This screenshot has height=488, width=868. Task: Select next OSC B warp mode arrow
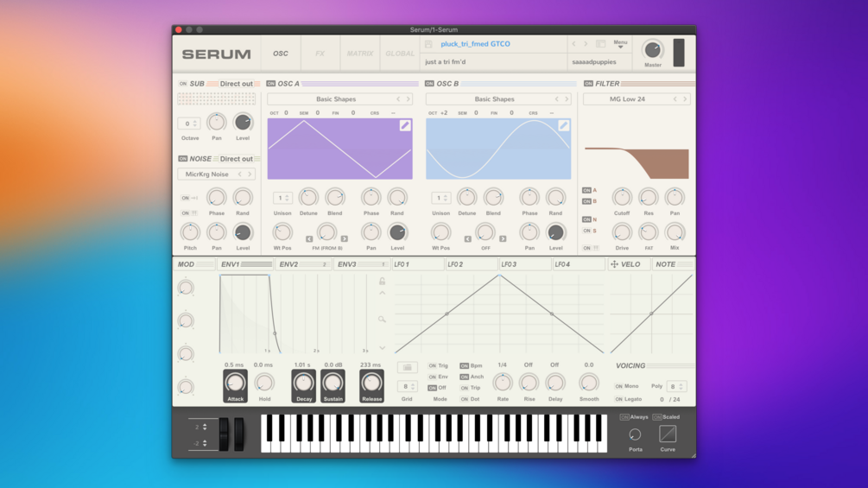click(503, 239)
